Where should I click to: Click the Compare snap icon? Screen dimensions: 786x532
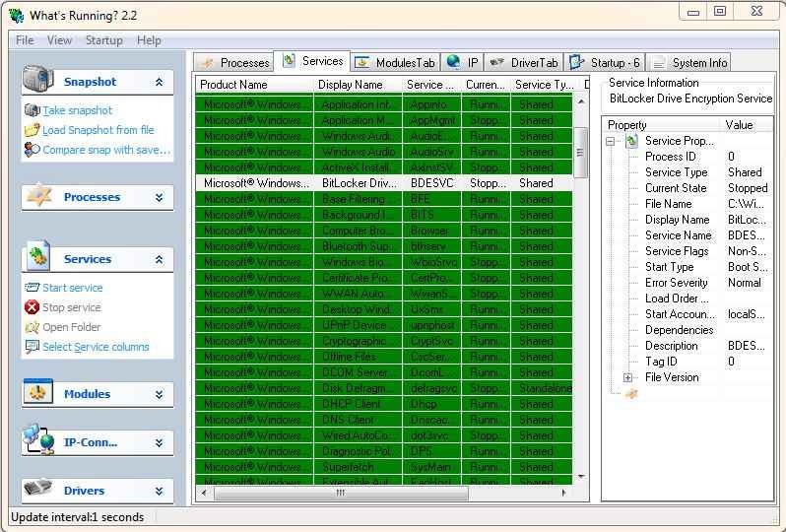click(33, 150)
